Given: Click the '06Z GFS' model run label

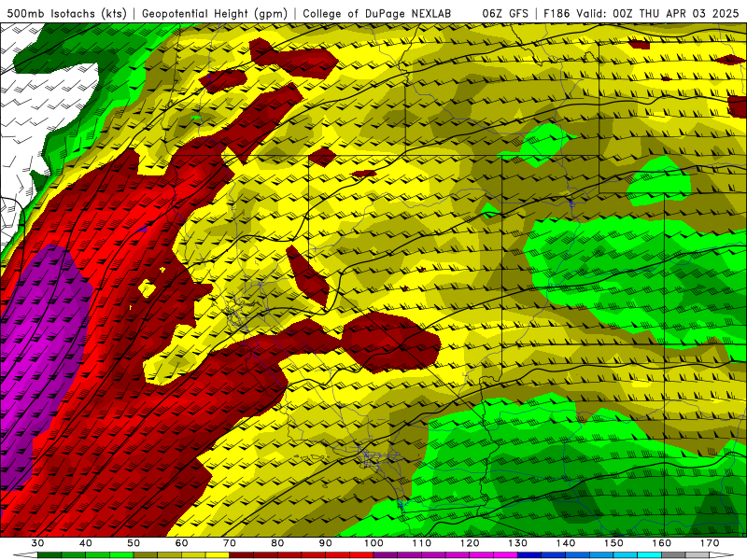Looking at the screenshot, I should 505,13.
